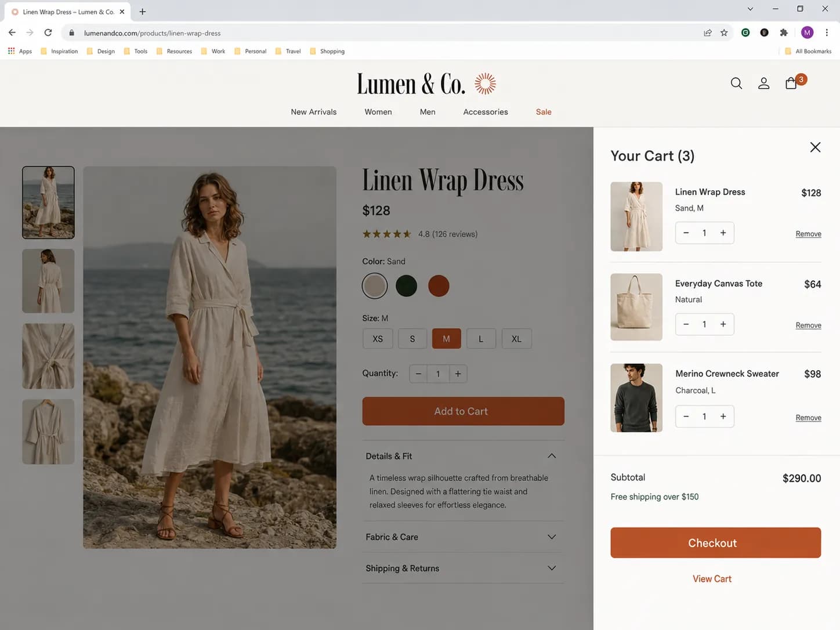Select size L
Screen dimensions: 840x630
[x=481, y=339]
